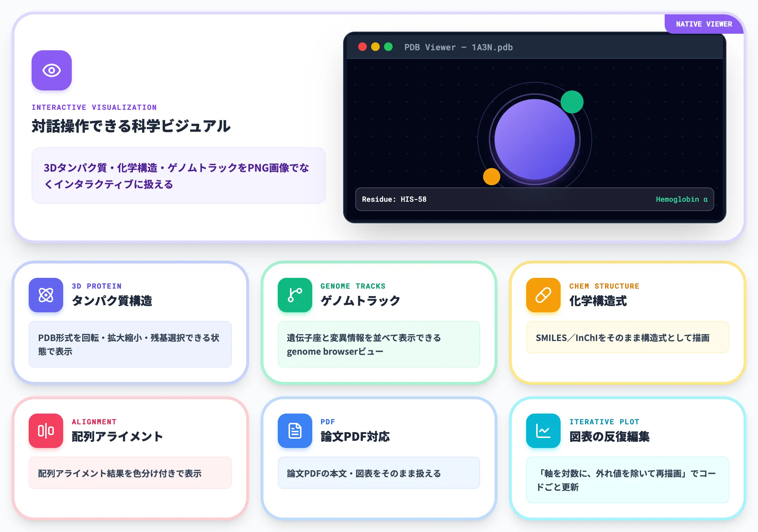
Task: Click the Genome Tracks branch icon
Action: pos(295,295)
